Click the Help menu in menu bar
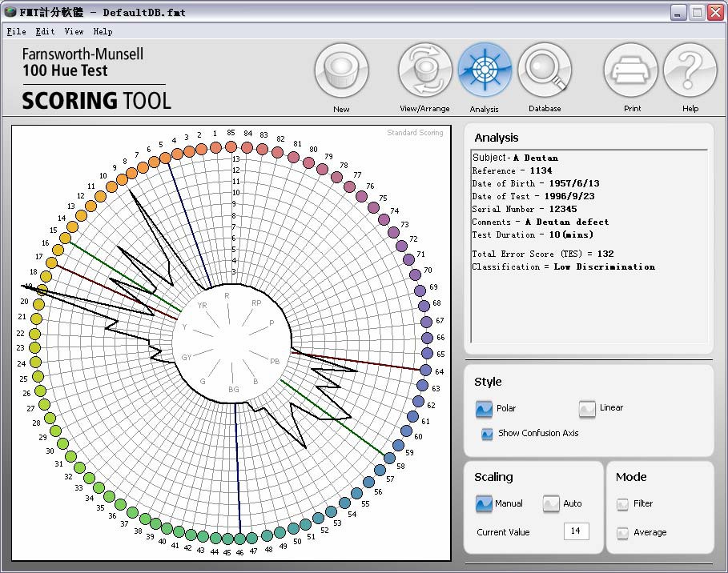Screen dimensions: 728x573 [x=103, y=32]
